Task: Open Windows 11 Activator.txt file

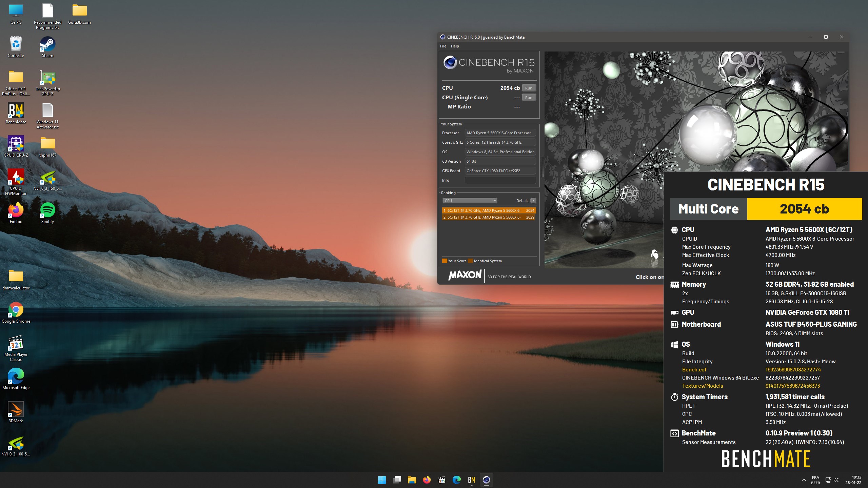Action: point(47,116)
